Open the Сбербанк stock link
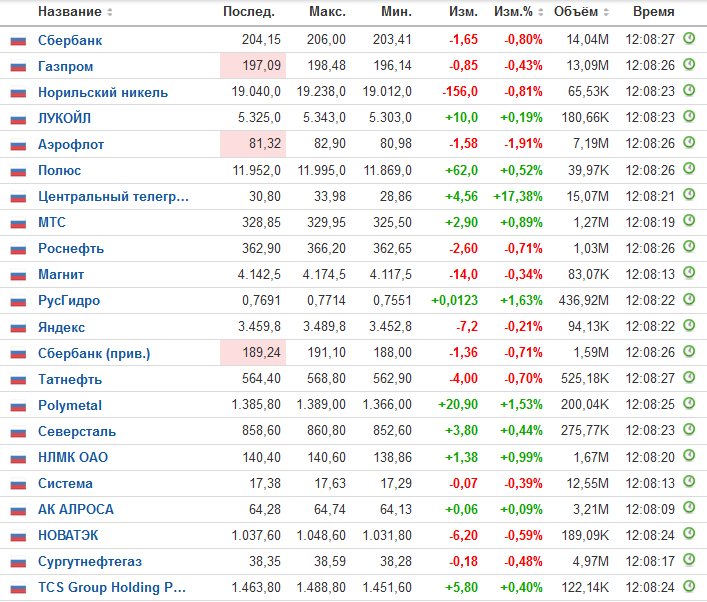707x602 pixels. coord(70,41)
